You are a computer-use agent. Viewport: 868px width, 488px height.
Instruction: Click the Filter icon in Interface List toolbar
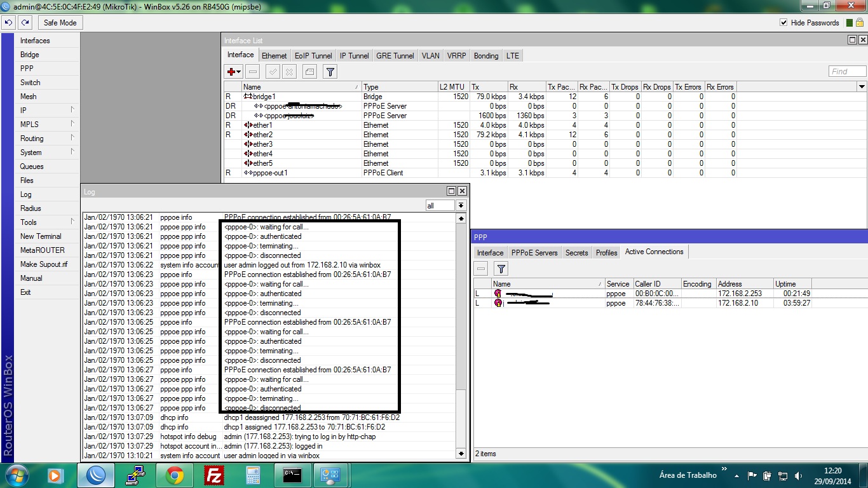click(x=330, y=72)
